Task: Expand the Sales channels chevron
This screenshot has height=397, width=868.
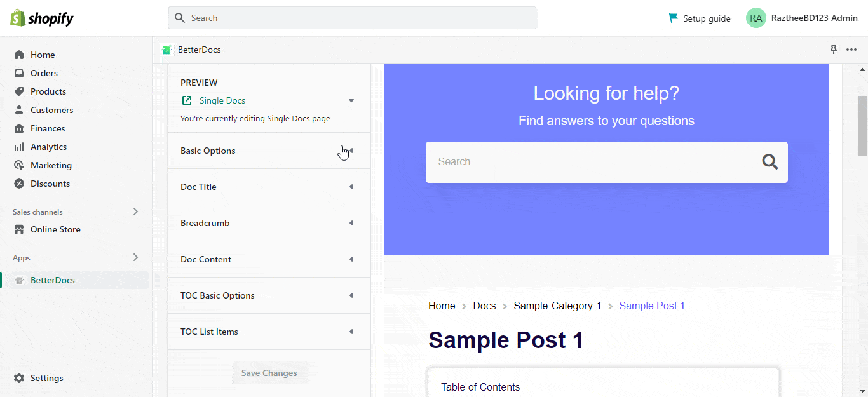Action: (x=135, y=212)
